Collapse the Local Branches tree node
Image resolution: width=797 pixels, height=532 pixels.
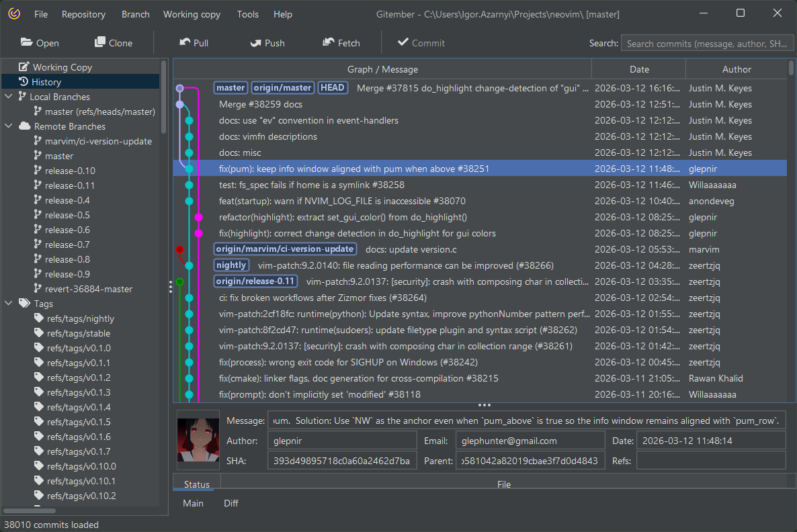[9, 97]
